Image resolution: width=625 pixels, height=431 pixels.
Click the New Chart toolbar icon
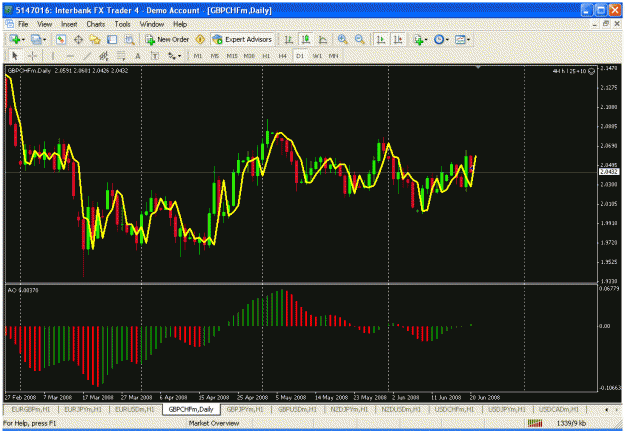pos(15,39)
